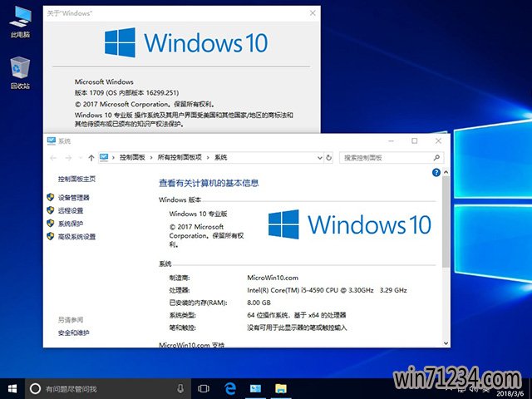Click the version line 版本 1709
532x399 pixels.
(126, 92)
